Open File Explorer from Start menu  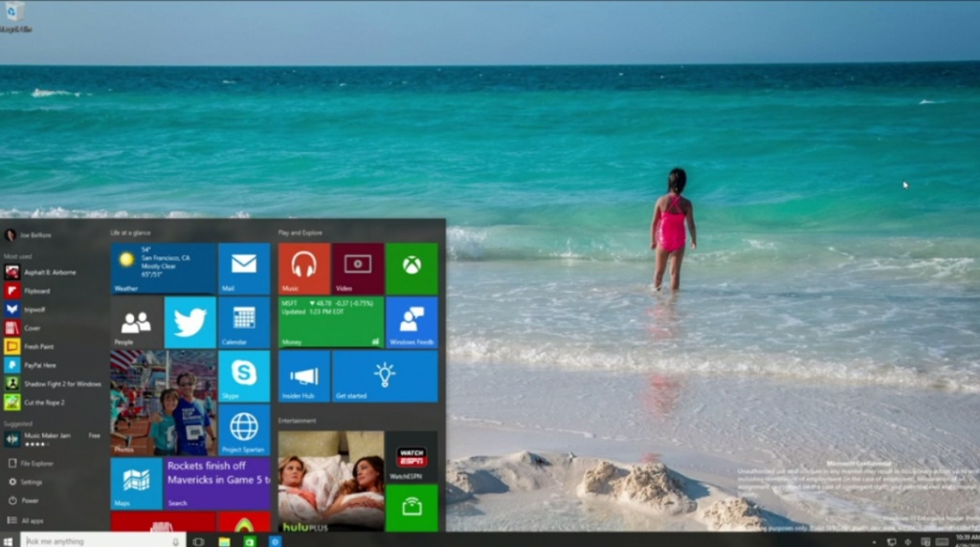pyautogui.click(x=36, y=463)
